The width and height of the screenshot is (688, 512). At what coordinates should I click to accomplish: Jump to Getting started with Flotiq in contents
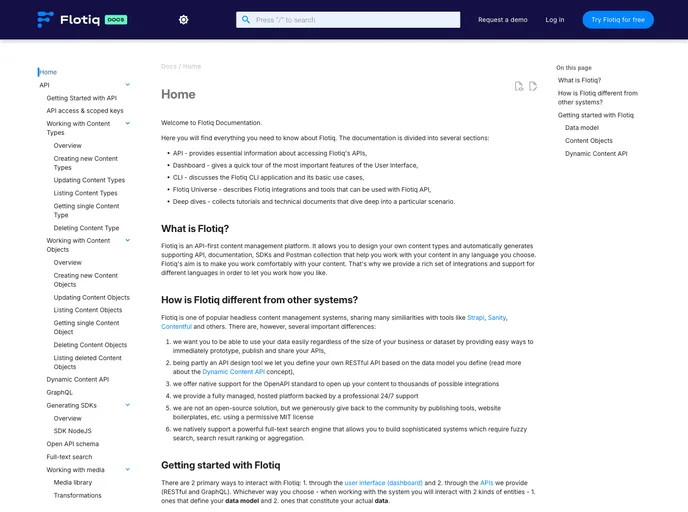tap(596, 115)
